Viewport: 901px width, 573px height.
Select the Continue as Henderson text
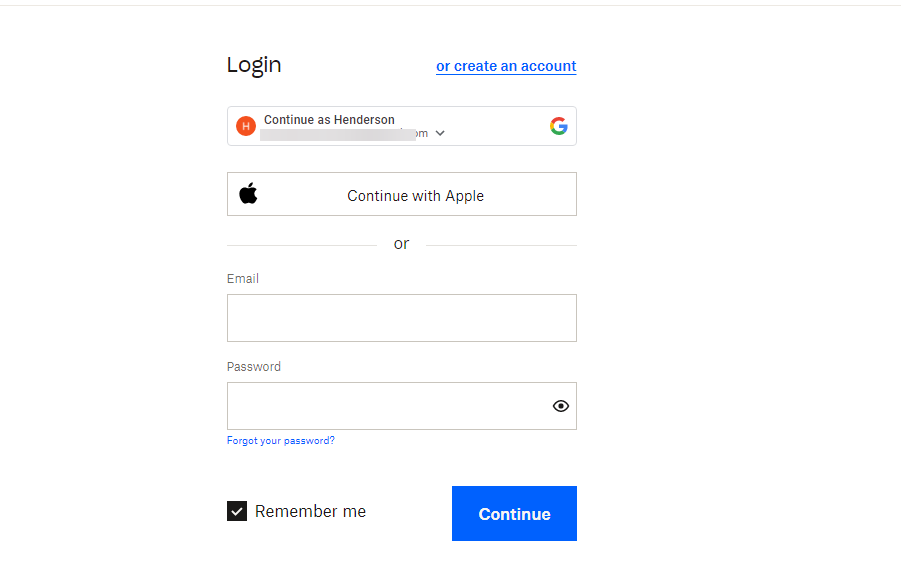tap(329, 120)
